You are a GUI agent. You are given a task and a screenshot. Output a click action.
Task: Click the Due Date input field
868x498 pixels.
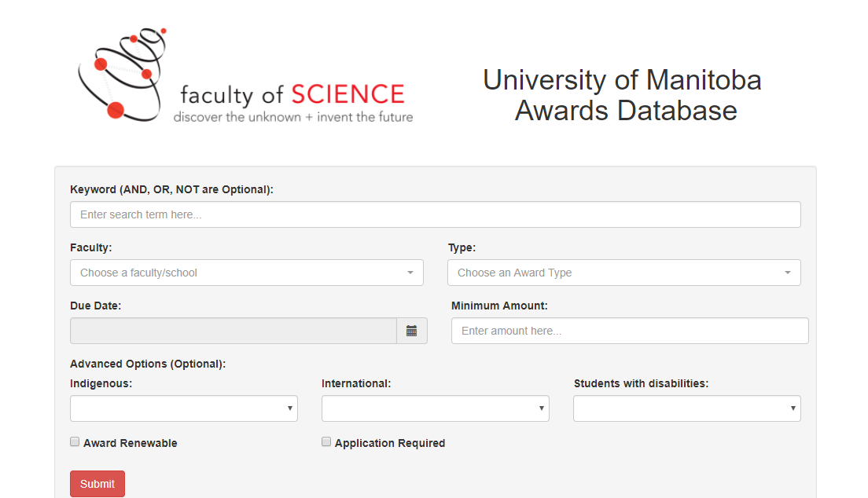pyautogui.click(x=233, y=331)
